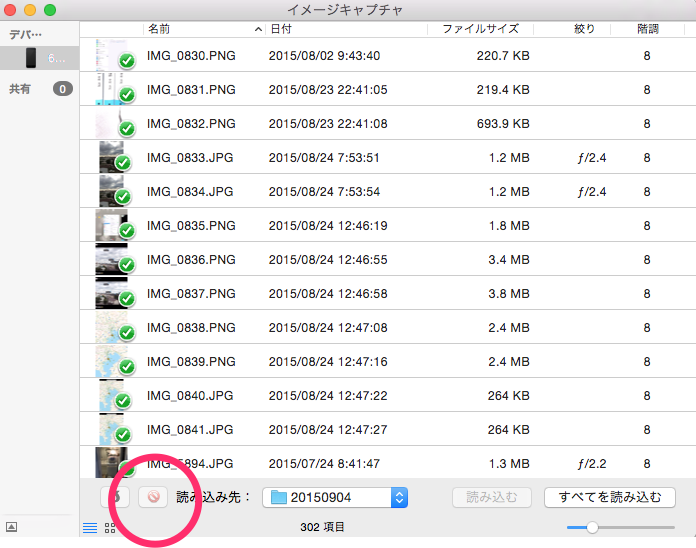Viewport: 696px width, 548px height.
Task: Click すべてを読み込む import all button
Action: pyautogui.click(x=610, y=497)
